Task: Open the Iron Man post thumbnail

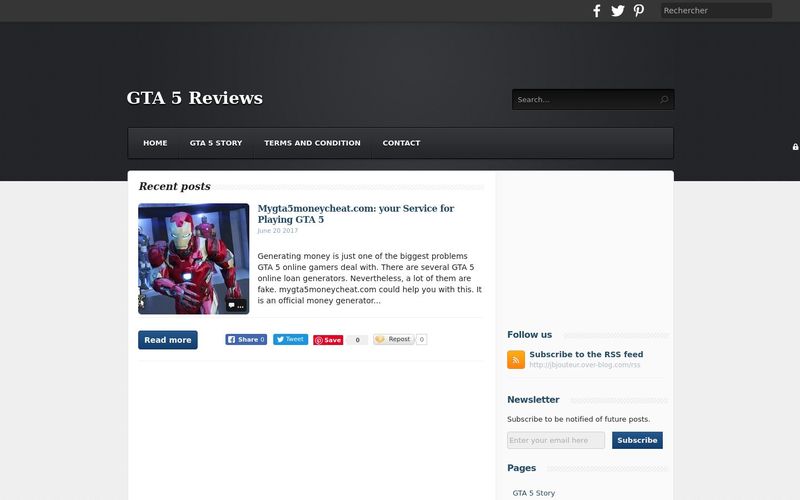Action: point(194,259)
